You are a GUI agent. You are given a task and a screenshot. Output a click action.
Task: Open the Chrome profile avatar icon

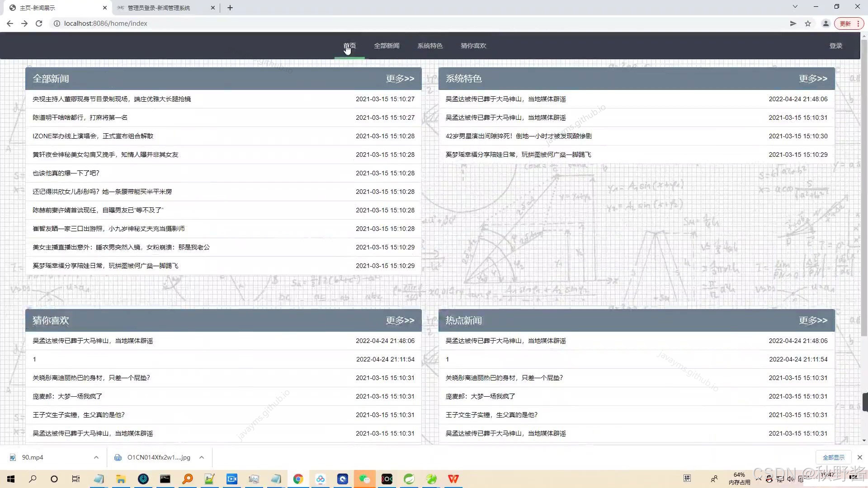pyautogui.click(x=826, y=23)
